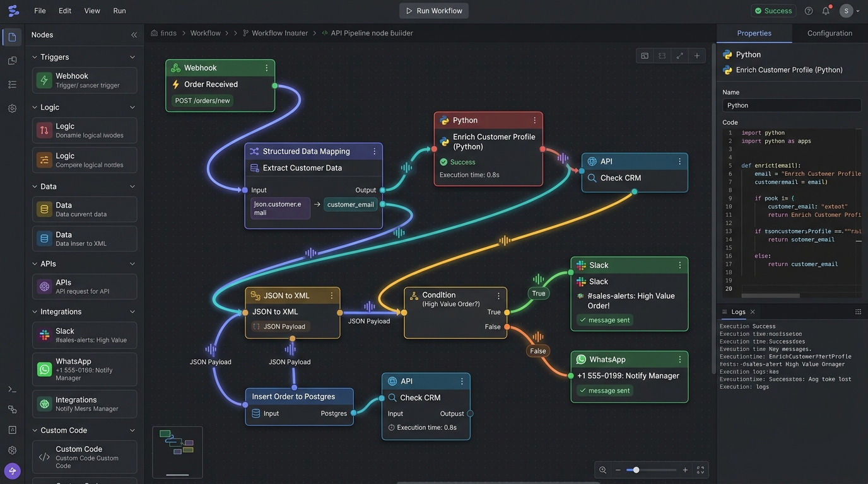Collapse the Data section
Screen dimensions: 868x484
coord(132,187)
